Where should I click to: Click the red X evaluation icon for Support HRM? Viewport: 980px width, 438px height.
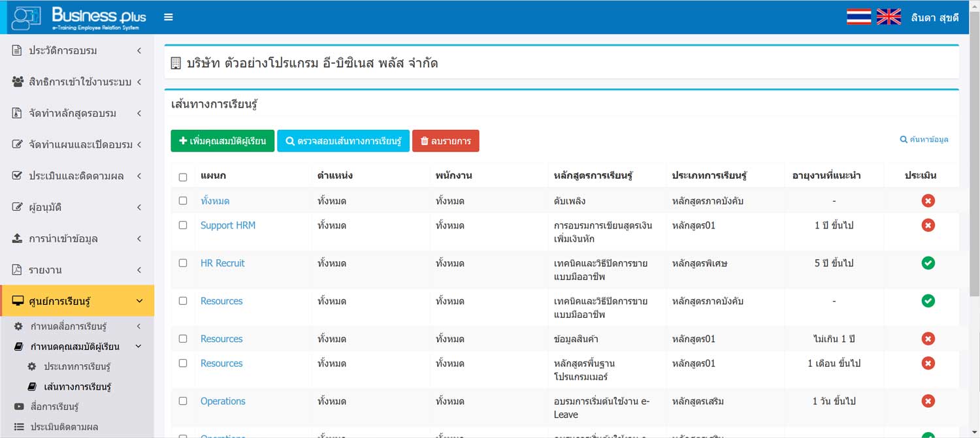pos(928,225)
